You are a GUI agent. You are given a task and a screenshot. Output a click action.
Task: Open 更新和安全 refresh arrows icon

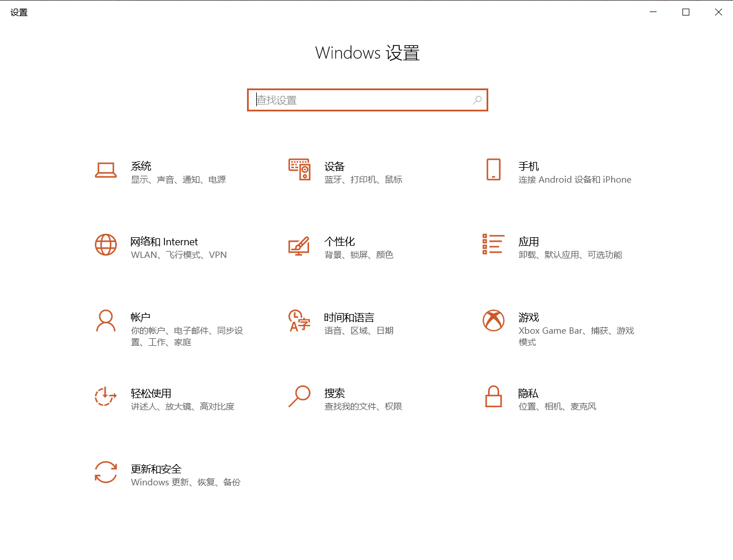coord(106,472)
